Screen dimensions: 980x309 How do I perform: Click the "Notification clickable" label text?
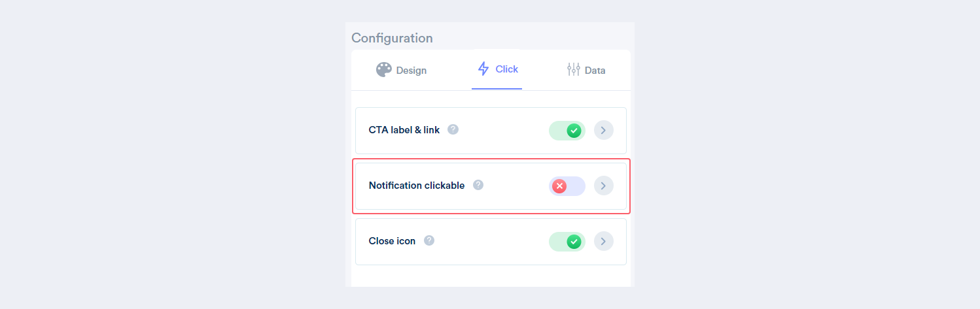(x=417, y=186)
